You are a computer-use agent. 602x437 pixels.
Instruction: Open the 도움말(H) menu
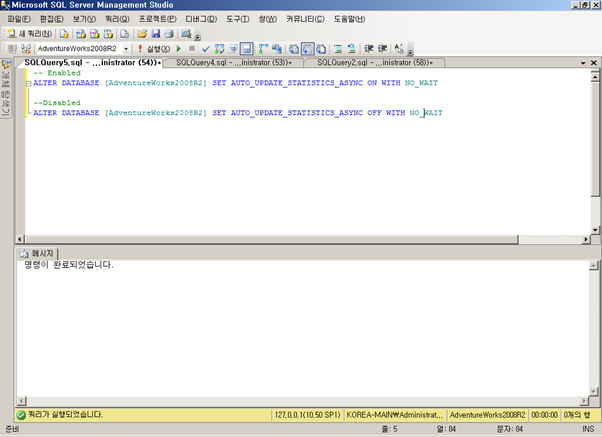tap(349, 19)
